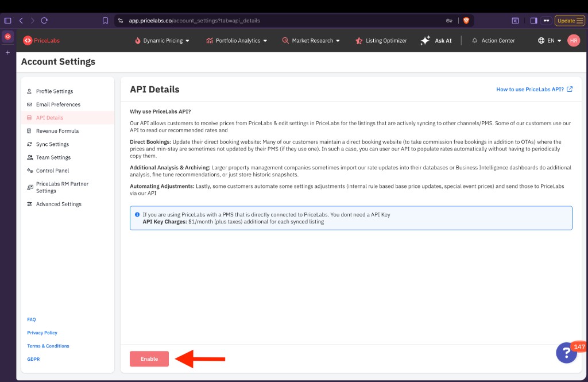Screen dimensions: 588x382
Task: Bookmark this page via bookmark icon
Action: (x=106, y=21)
